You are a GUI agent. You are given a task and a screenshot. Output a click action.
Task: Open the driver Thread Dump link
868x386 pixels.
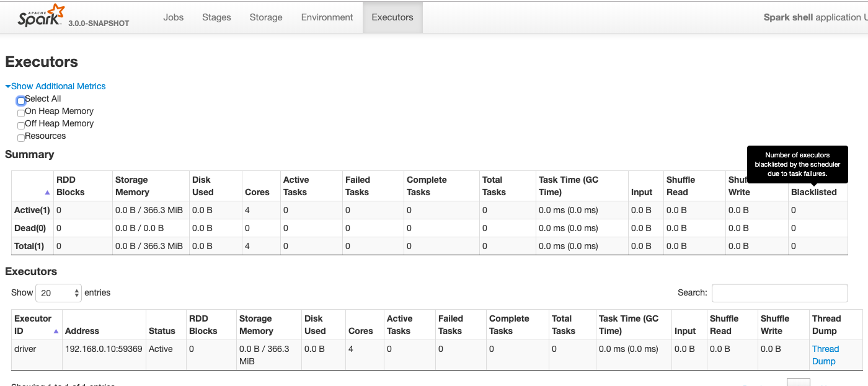pos(825,355)
